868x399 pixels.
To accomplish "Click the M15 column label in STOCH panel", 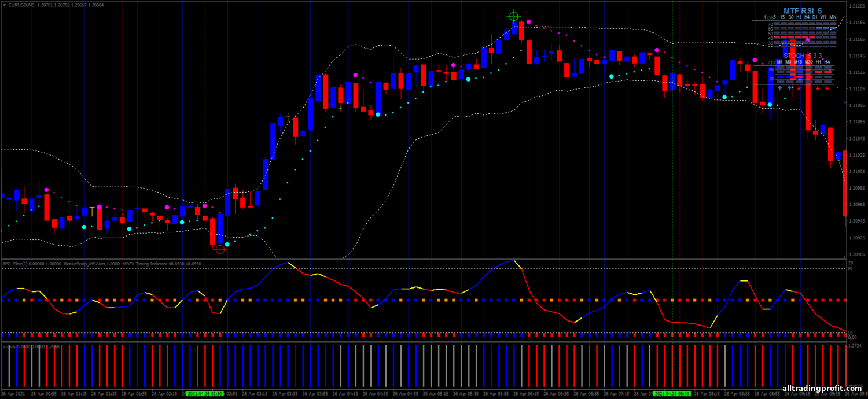I will click(x=798, y=62).
